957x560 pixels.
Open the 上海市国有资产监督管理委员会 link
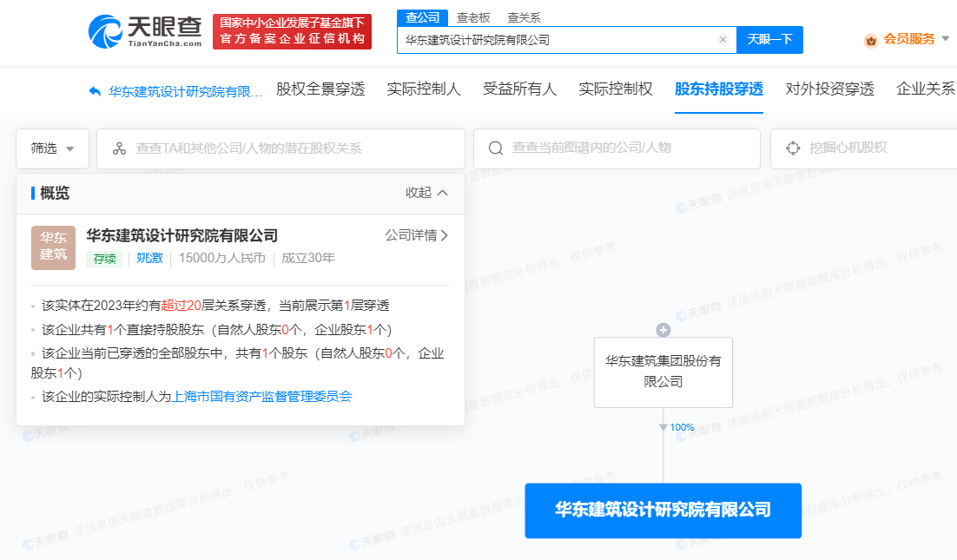(x=262, y=396)
